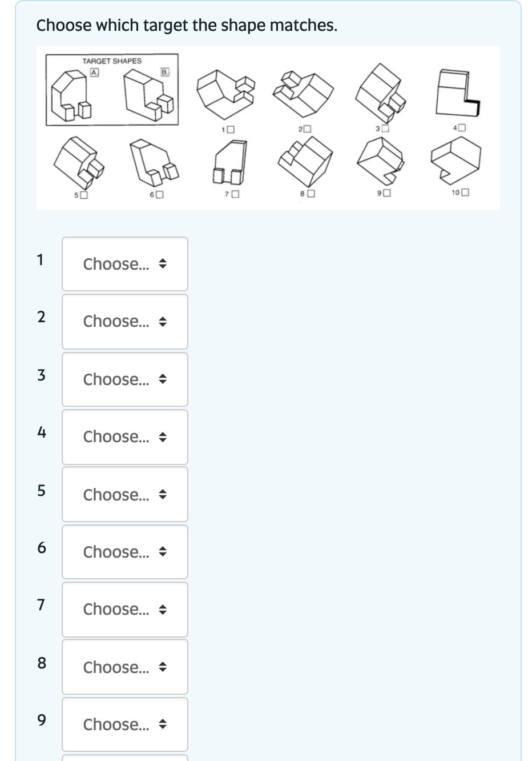Open the answer dropdown for question 5

[x=124, y=494]
